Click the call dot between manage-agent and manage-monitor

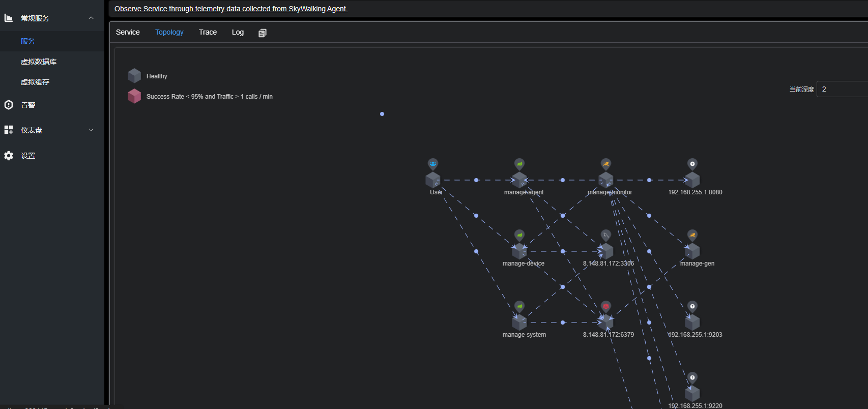[x=563, y=180]
